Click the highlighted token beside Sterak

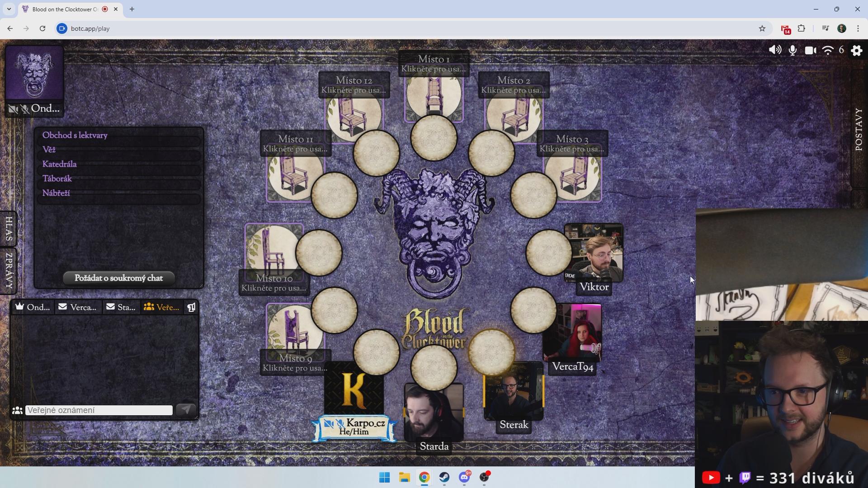tap(491, 352)
